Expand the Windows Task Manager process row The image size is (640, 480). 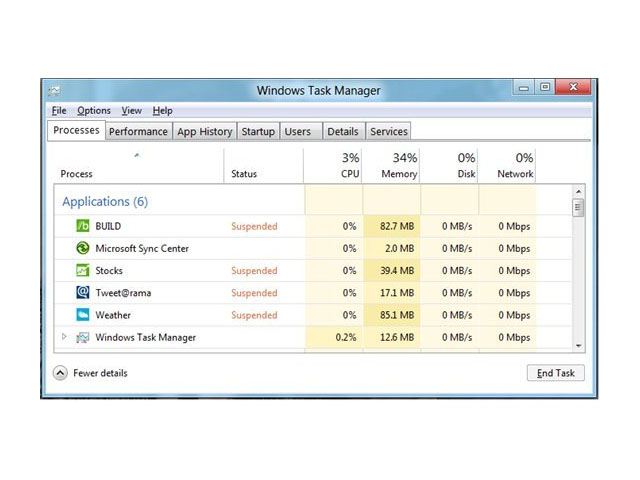click(x=64, y=337)
